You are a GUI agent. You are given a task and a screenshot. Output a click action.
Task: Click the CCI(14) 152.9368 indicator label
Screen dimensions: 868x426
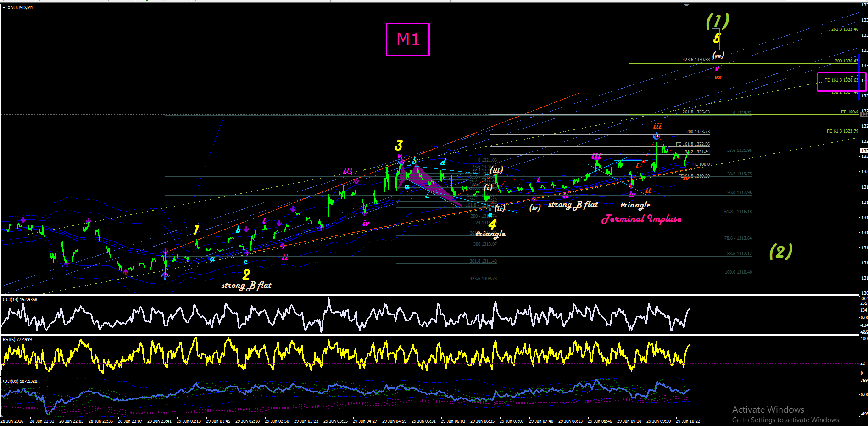coord(20,300)
